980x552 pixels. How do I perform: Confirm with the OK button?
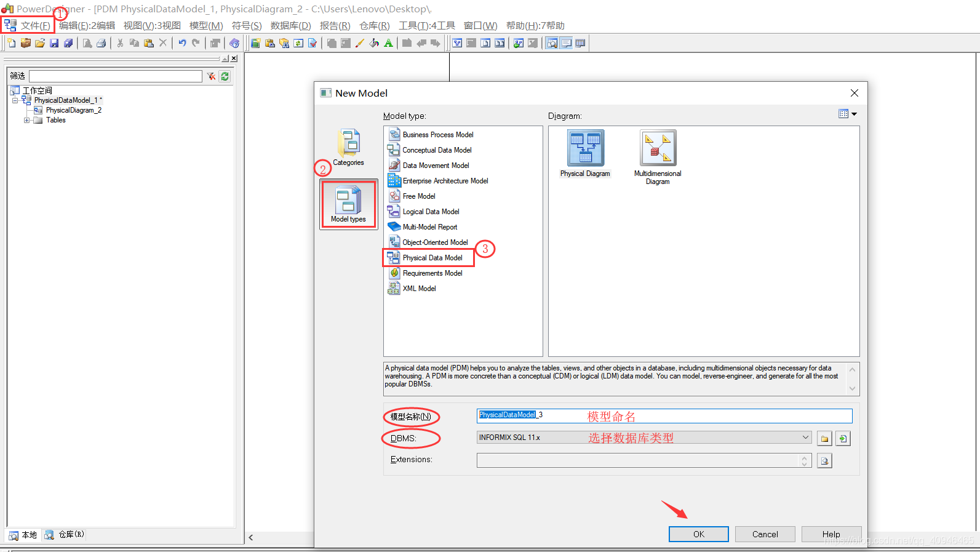(699, 534)
